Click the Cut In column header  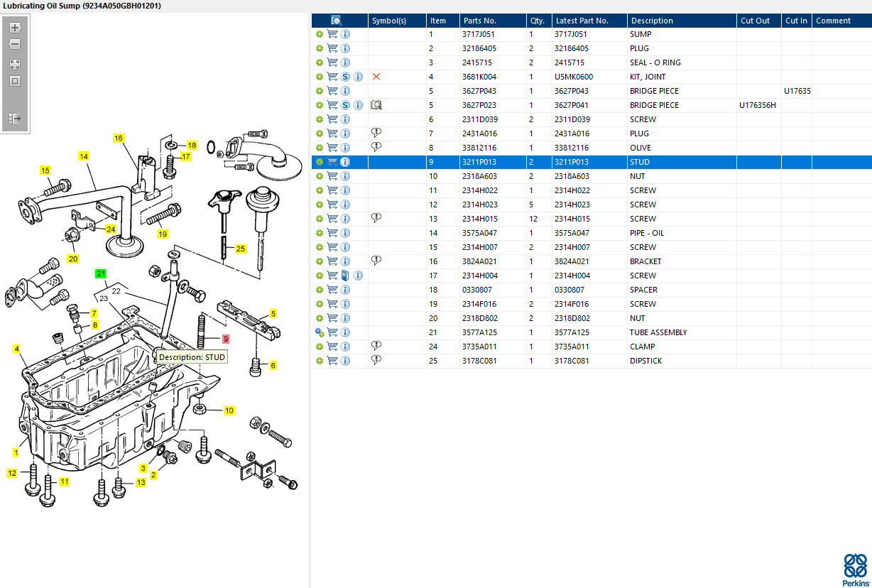pos(797,21)
